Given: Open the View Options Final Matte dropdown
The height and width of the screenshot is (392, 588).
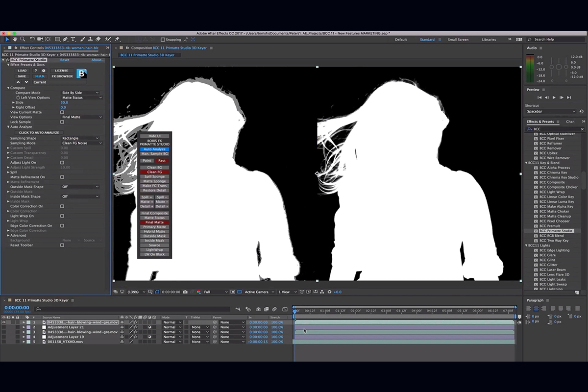Looking at the screenshot, I should click(81, 117).
